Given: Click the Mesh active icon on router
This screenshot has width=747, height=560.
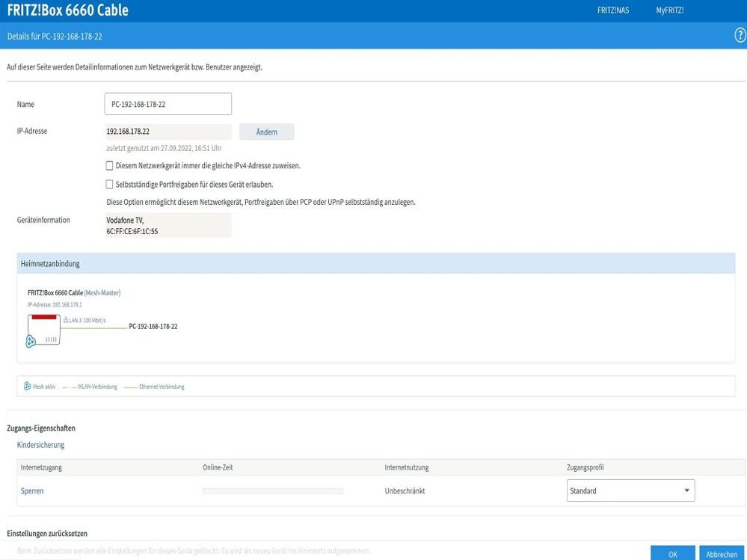Looking at the screenshot, I should click(31, 341).
